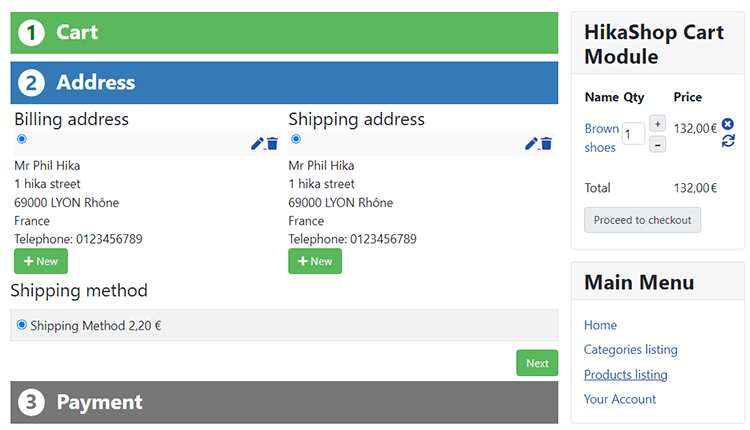
Task: Delete the shipping address with trash icon
Action: tap(547, 143)
